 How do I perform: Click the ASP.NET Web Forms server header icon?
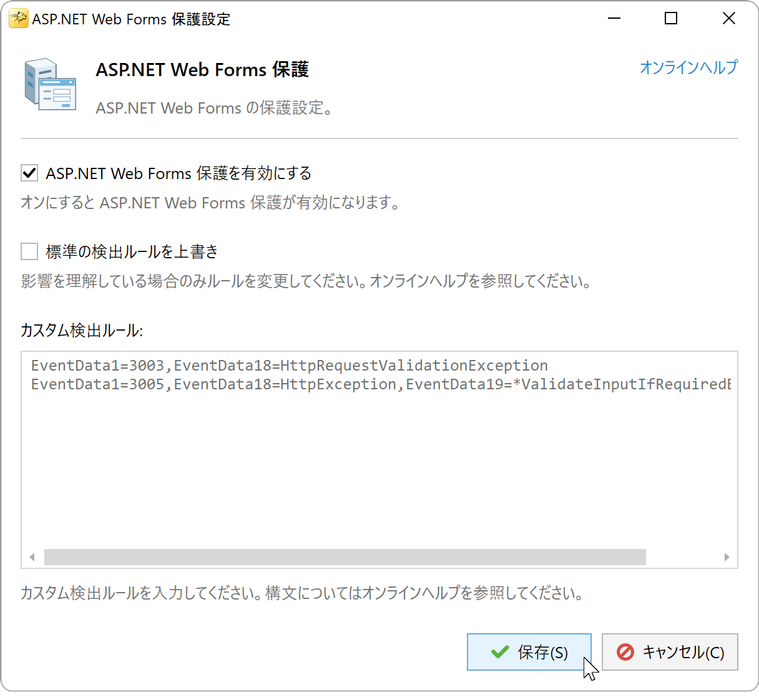click(x=50, y=85)
